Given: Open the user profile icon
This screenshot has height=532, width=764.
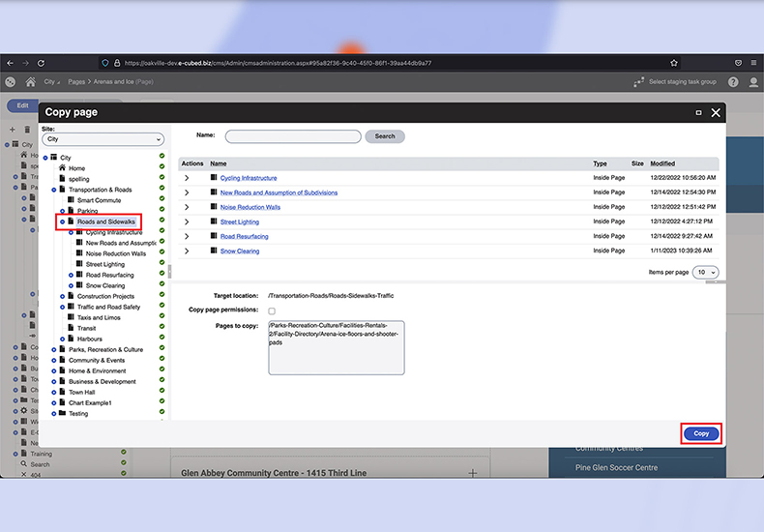Looking at the screenshot, I should coord(754,83).
